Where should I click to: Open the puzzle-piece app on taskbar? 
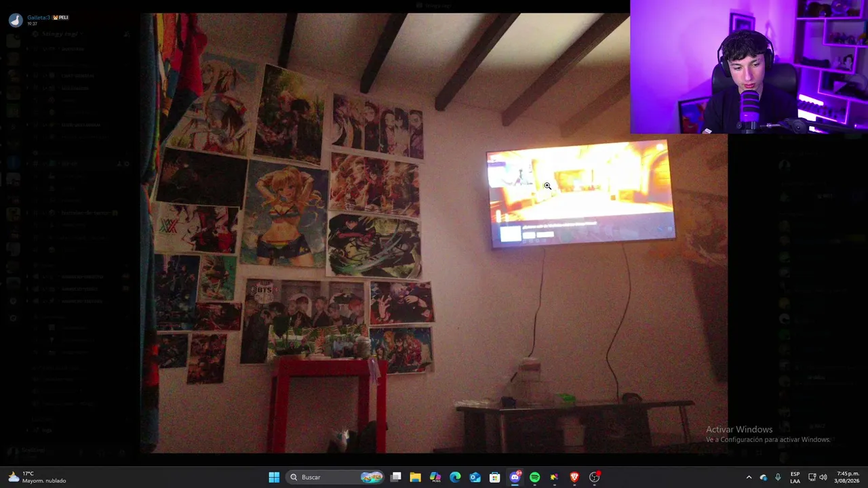[x=554, y=477]
